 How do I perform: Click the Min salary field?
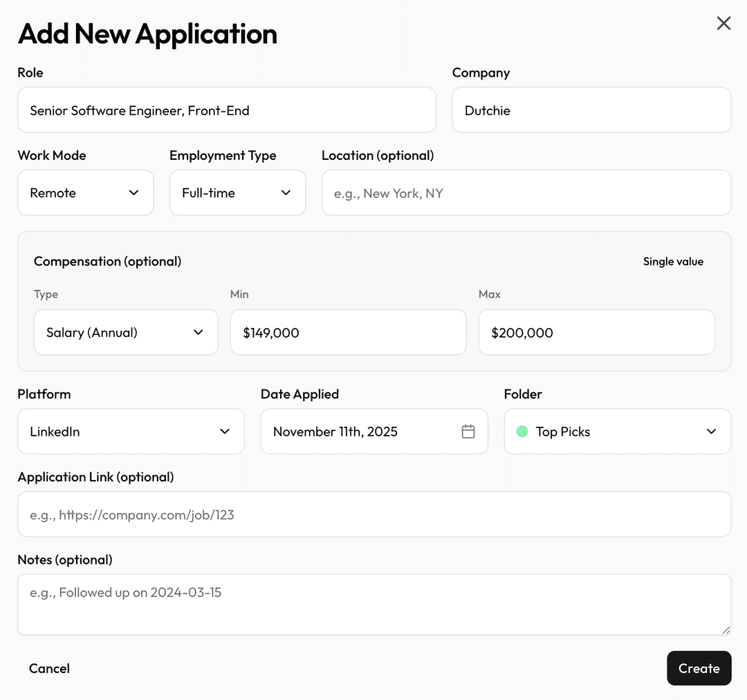348,332
